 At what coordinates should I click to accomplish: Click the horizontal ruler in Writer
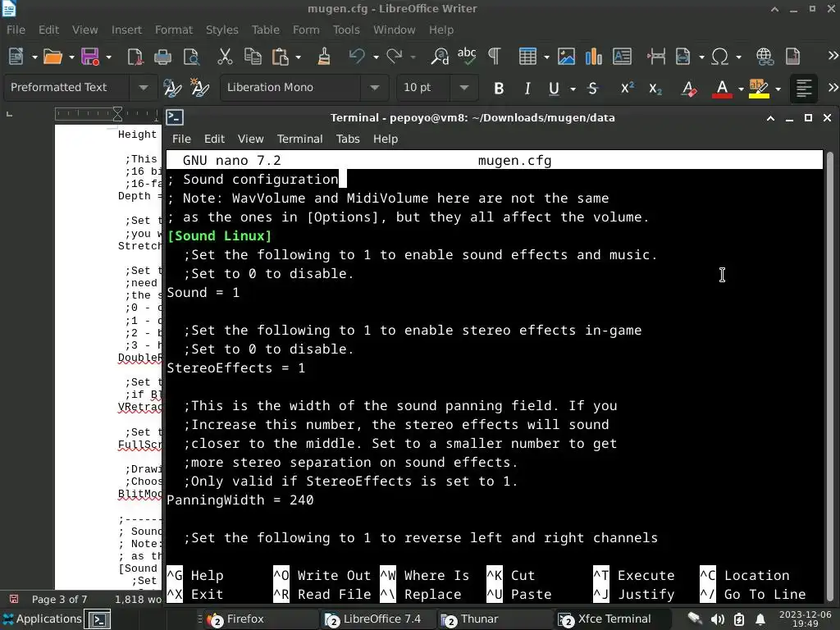tap(107, 113)
